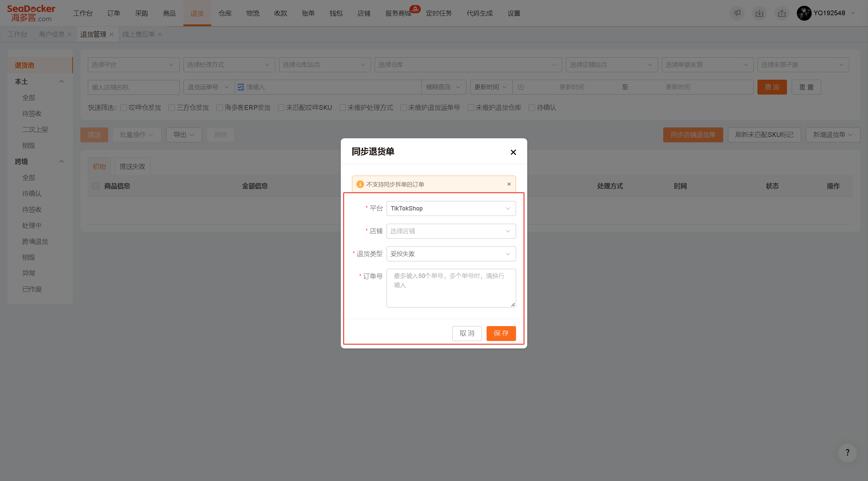The width and height of the screenshot is (868, 481).
Task: Select 二次上架 in sidebar
Action: 35,129
